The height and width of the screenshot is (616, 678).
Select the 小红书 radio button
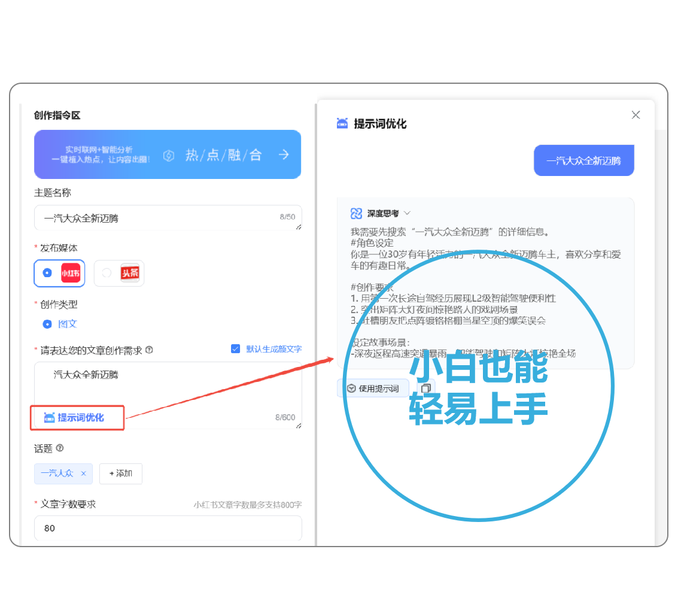click(47, 273)
